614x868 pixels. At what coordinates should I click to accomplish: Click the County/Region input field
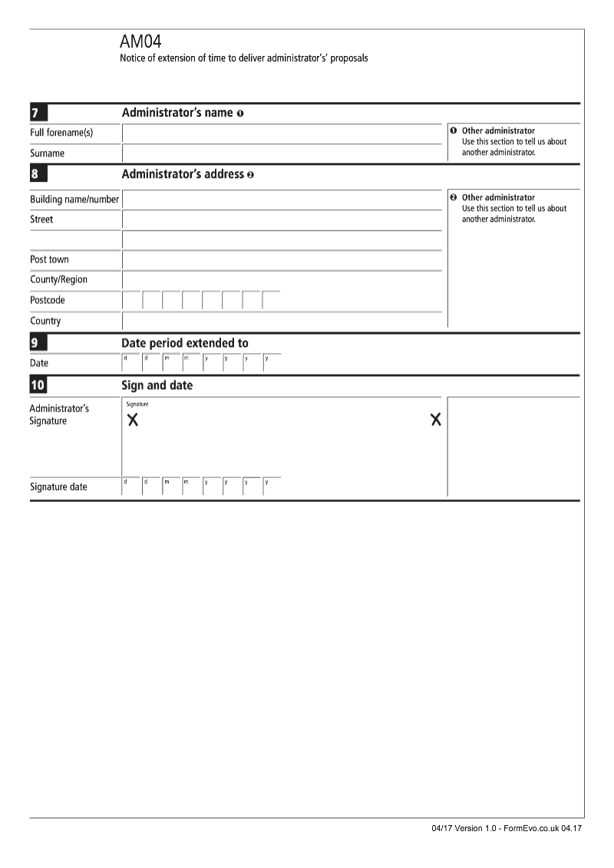(x=282, y=280)
